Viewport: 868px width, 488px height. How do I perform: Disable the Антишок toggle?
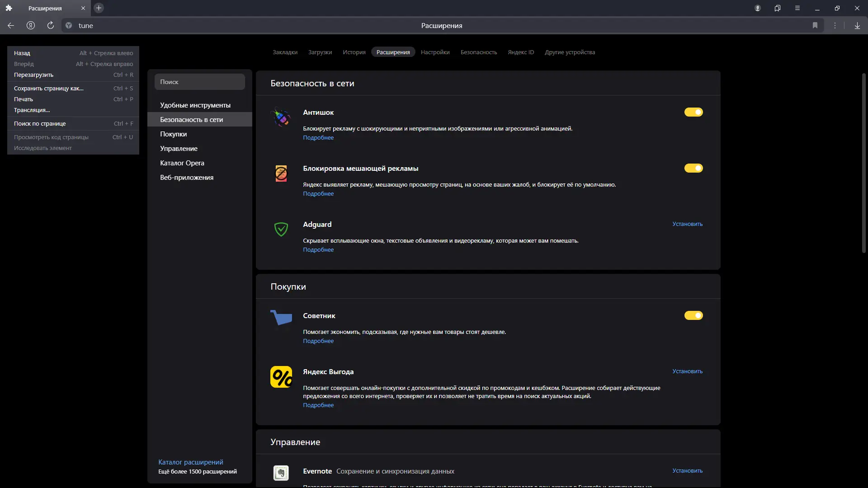693,112
